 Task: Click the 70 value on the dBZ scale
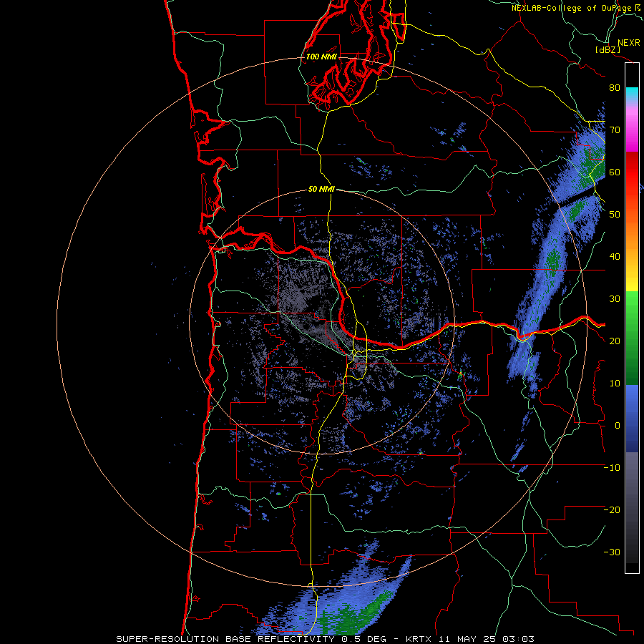click(x=615, y=130)
